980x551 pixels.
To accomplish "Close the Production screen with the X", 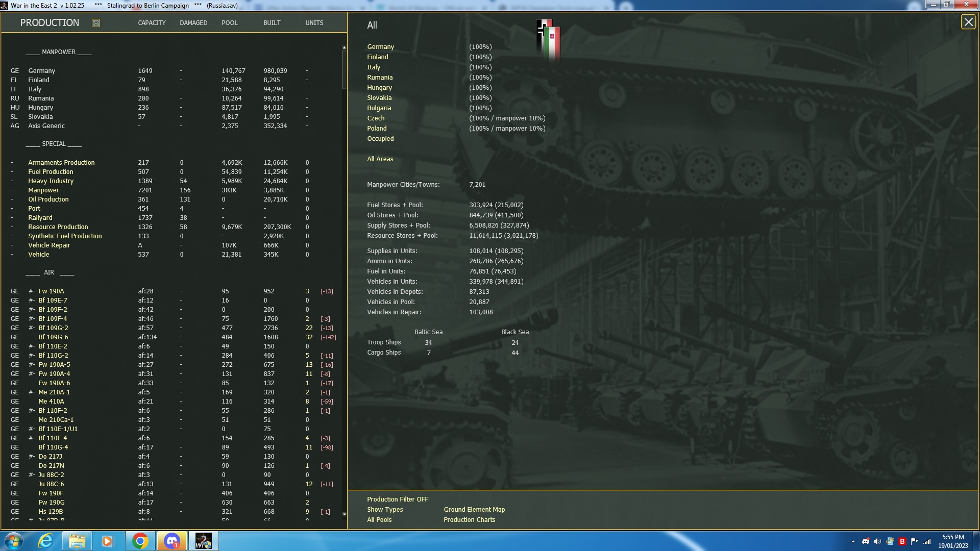I will click(968, 21).
